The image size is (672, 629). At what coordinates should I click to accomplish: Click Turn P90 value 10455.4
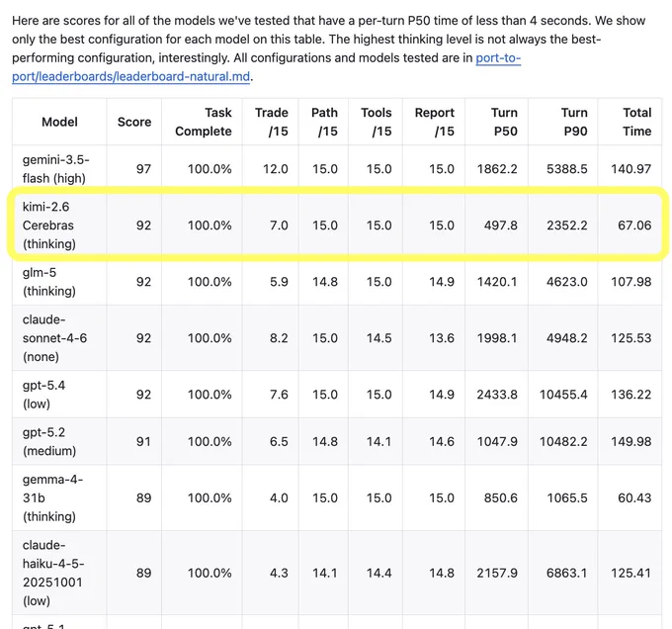pos(563,395)
